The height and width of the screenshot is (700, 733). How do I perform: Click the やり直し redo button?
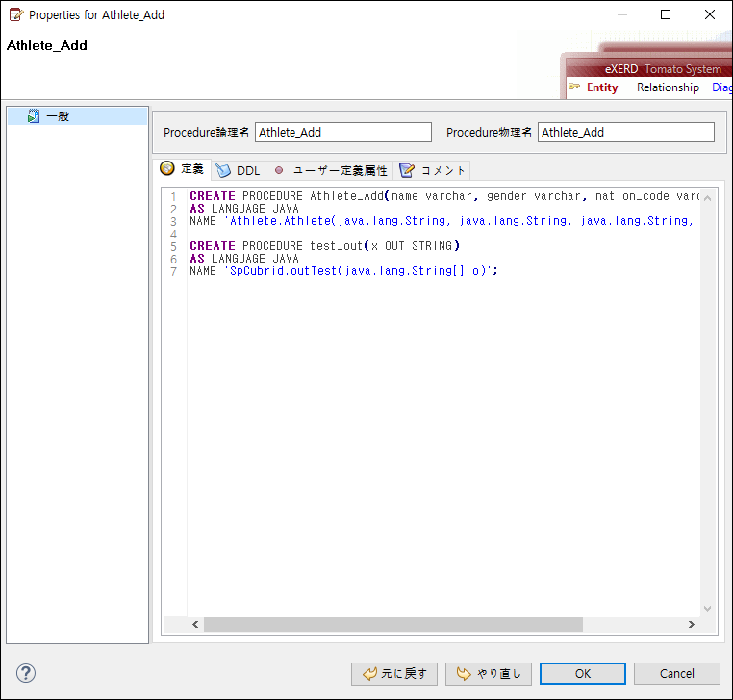pos(489,674)
